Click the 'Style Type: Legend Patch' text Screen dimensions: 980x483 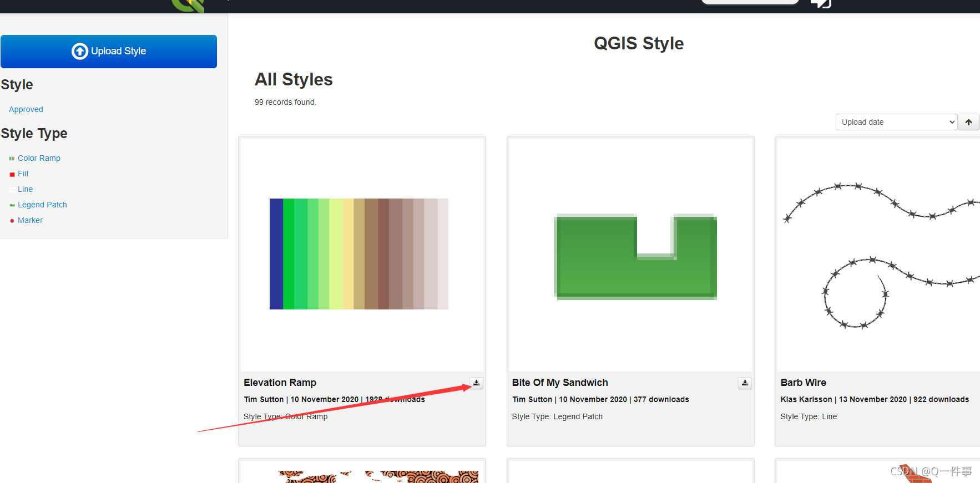[557, 416]
